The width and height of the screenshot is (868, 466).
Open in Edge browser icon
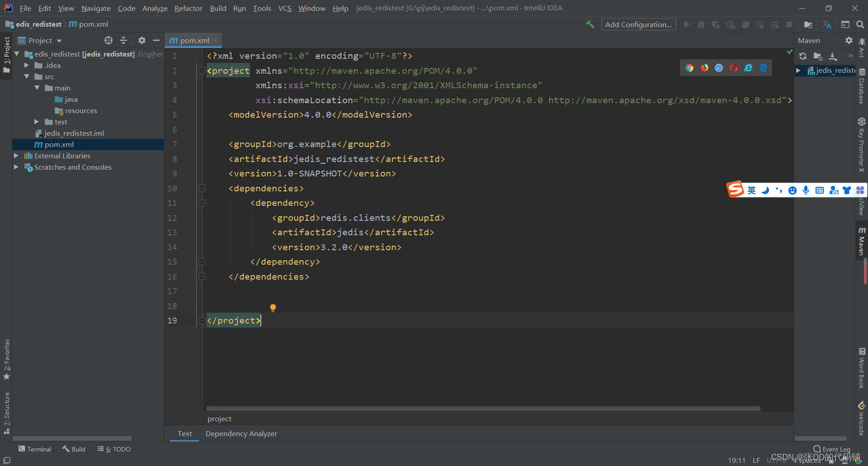[763, 68]
